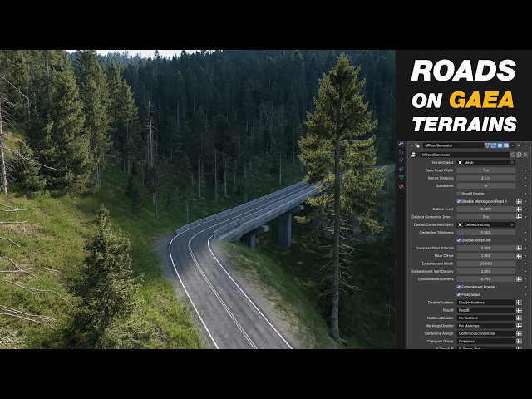Click Embankment Vert Density value field
Viewport: 532px width, 399px height.
485,271
